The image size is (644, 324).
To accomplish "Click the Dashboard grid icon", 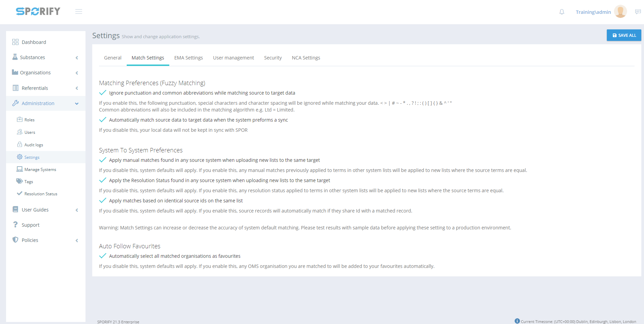I will 15,42.
